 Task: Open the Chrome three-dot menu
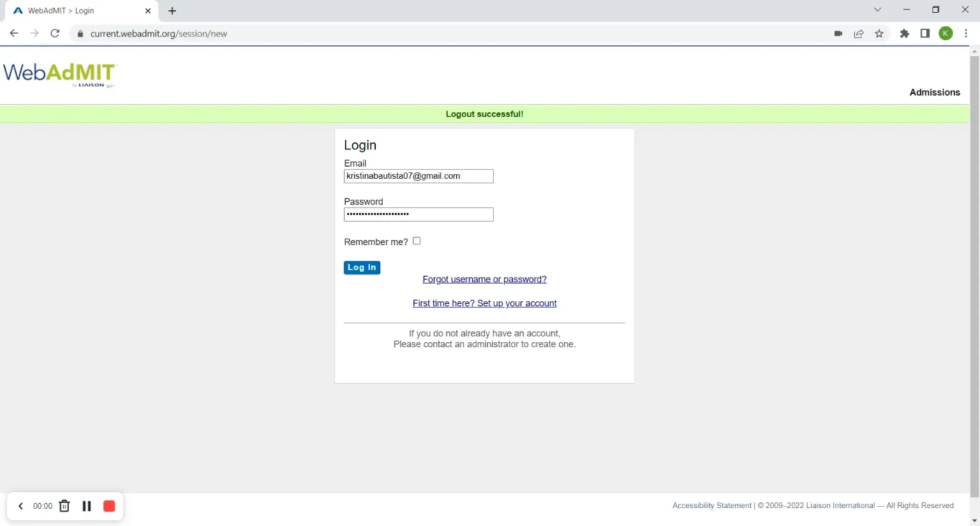click(x=966, y=33)
